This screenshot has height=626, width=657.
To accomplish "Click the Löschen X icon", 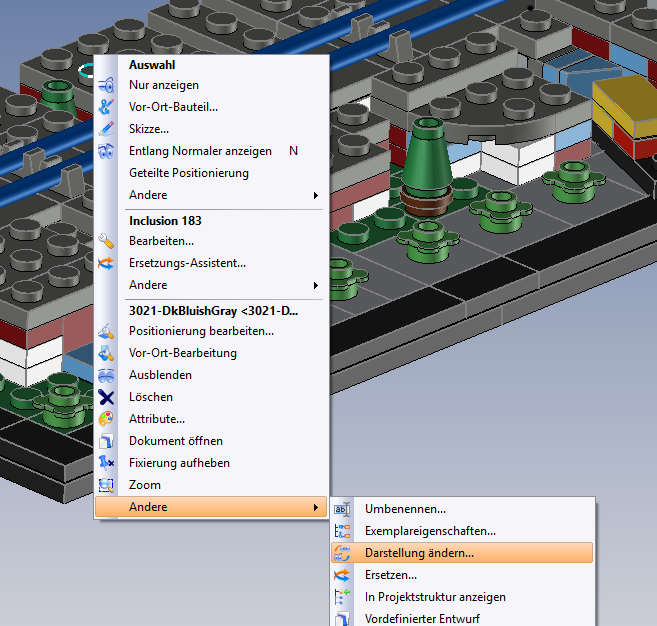I will click(106, 397).
